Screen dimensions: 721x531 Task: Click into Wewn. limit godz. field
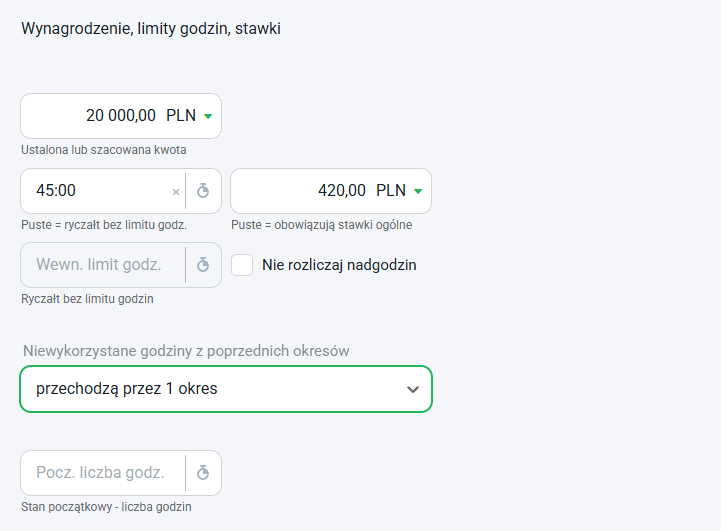point(103,265)
